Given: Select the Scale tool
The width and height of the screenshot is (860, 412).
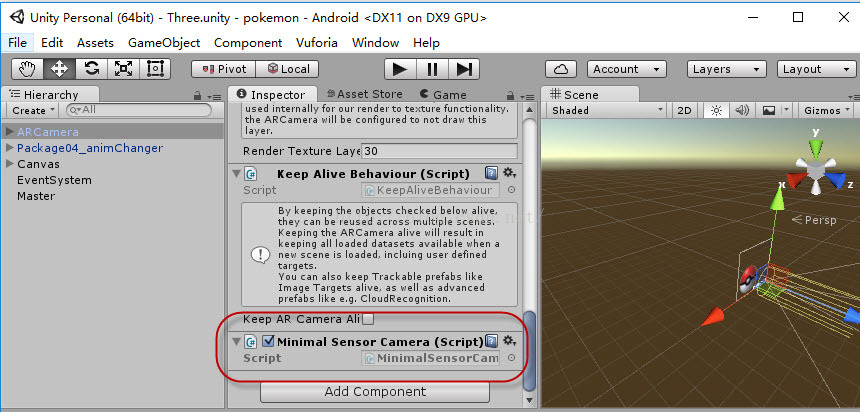Looking at the screenshot, I should tap(123, 69).
